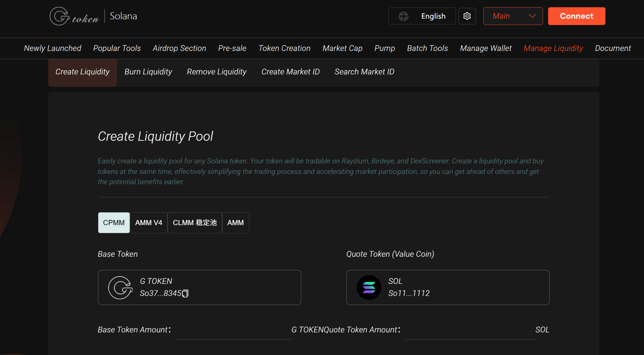Click the Connect wallet button
The height and width of the screenshot is (355, 644).
click(x=577, y=16)
